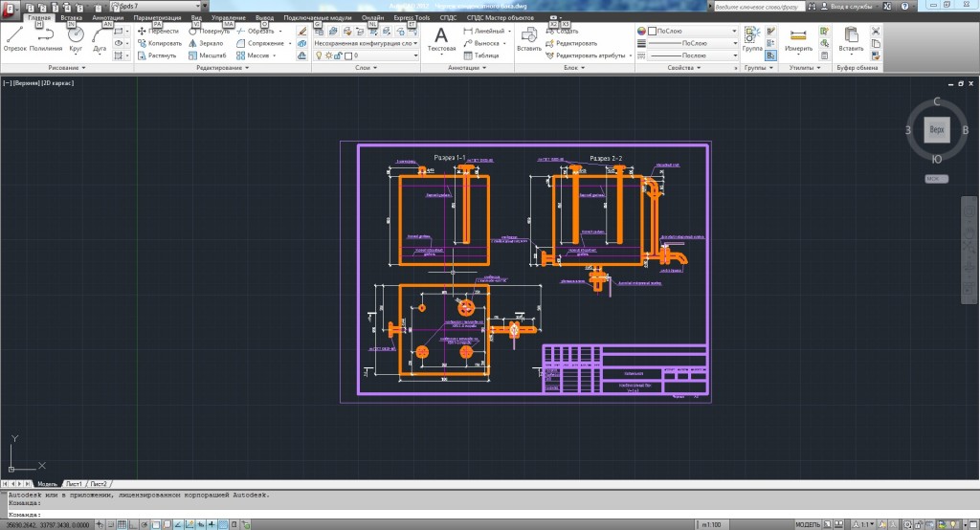Click the Таблица table tool
This screenshot has width=980, height=530.
(x=481, y=55)
